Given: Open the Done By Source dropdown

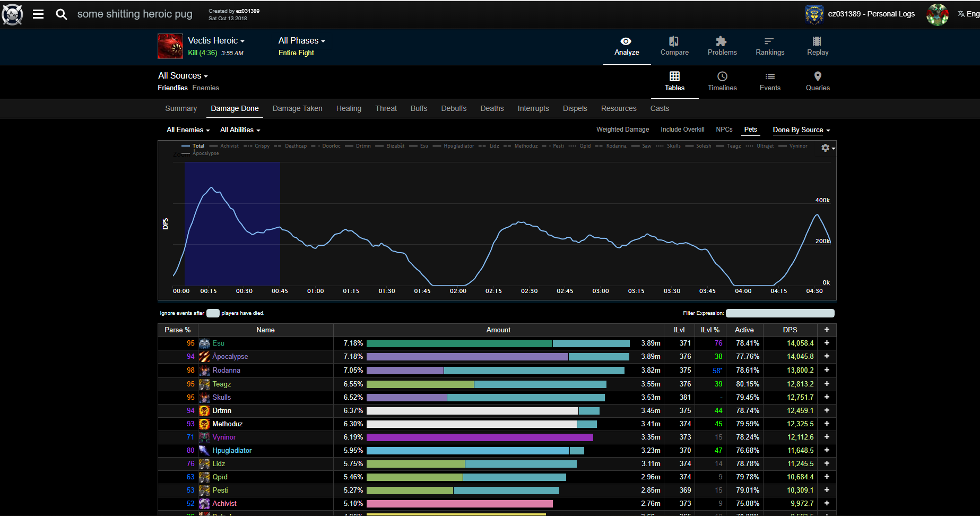Looking at the screenshot, I should coord(801,130).
